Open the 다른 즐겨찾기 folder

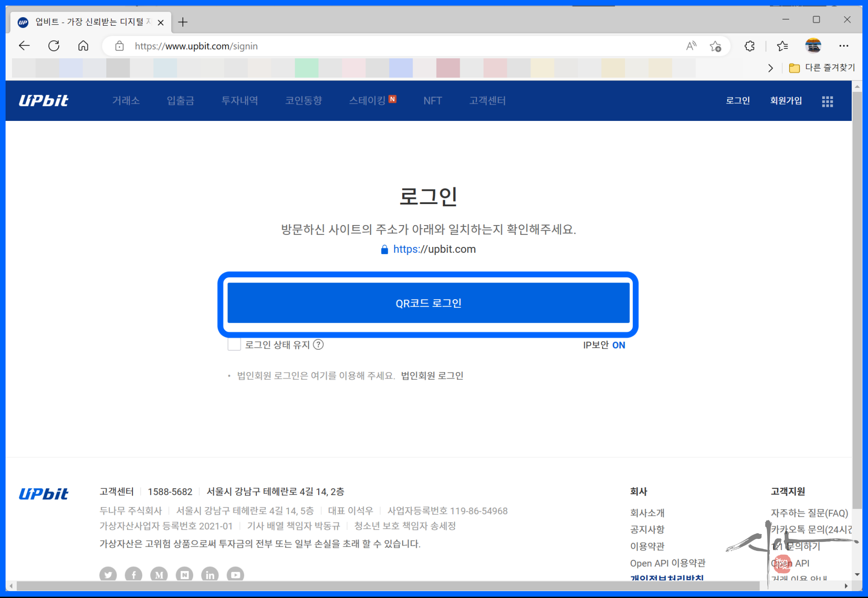tap(822, 68)
